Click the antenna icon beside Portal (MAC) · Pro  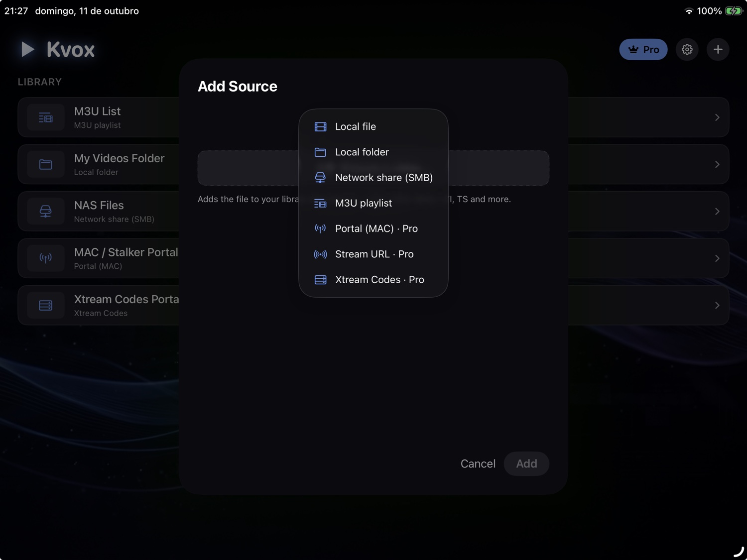pos(320,228)
